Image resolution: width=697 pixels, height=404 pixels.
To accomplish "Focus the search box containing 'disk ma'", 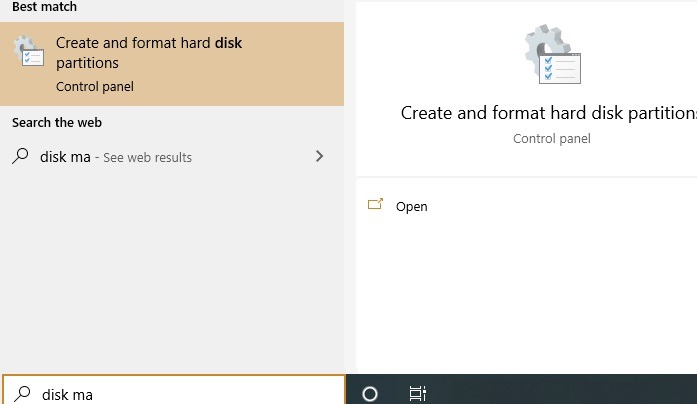I will coord(180,393).
